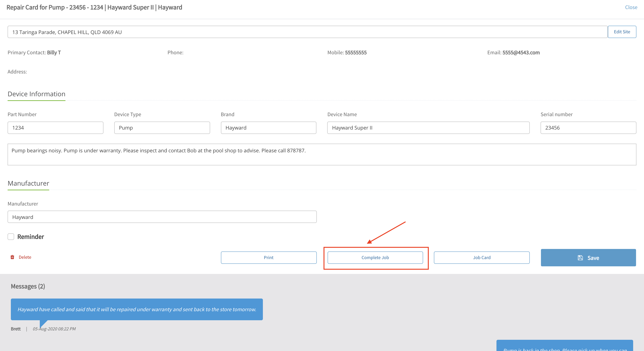The width and height of the screenshot is (644, 351).
Task: Click the Reminder label text
Action: point(31,237)
